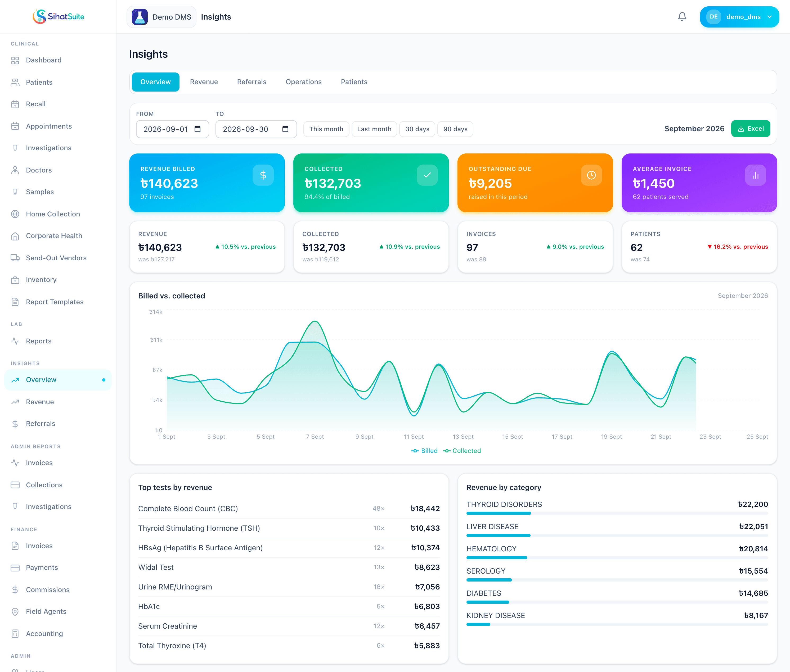Viewport: 790px width, 672px height.
Task: Click the Thyroid Disorders revenue bar
Action: pyautogui.click(x=617, y=513)
